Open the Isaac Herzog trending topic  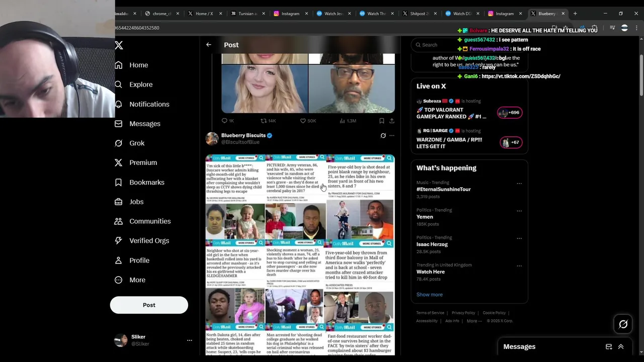coord(432,244)
